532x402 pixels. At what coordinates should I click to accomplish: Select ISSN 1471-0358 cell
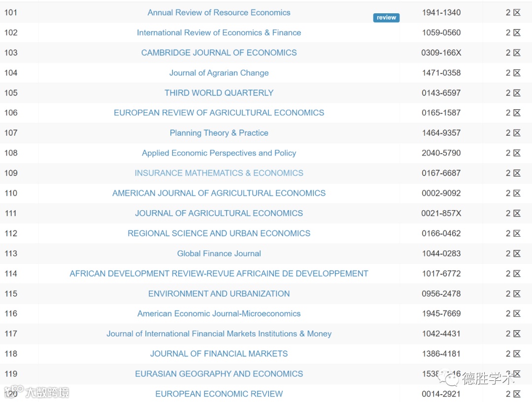click(x=441, y=73)
